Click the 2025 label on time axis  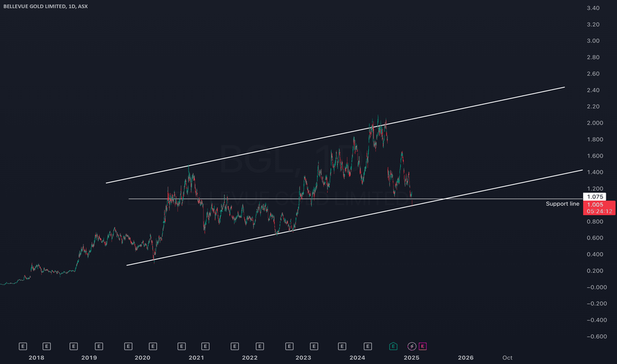411,357
